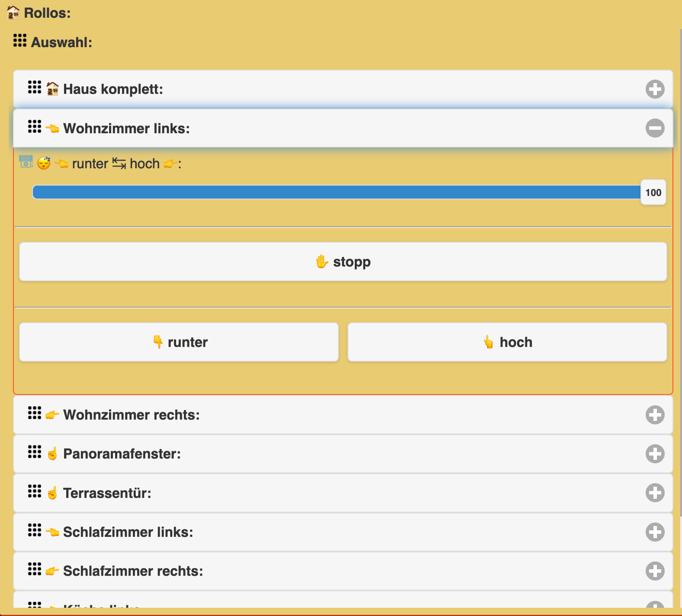Viewport: 682px width, 616px height.
Task: Click the slider handle showing 100
Action: click(653, 192)
